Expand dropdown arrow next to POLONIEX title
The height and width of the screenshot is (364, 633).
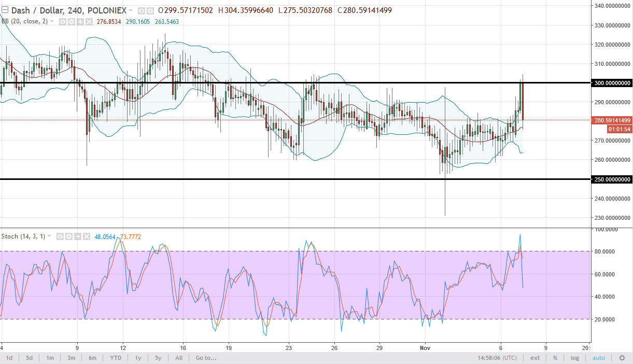point(131,10)
